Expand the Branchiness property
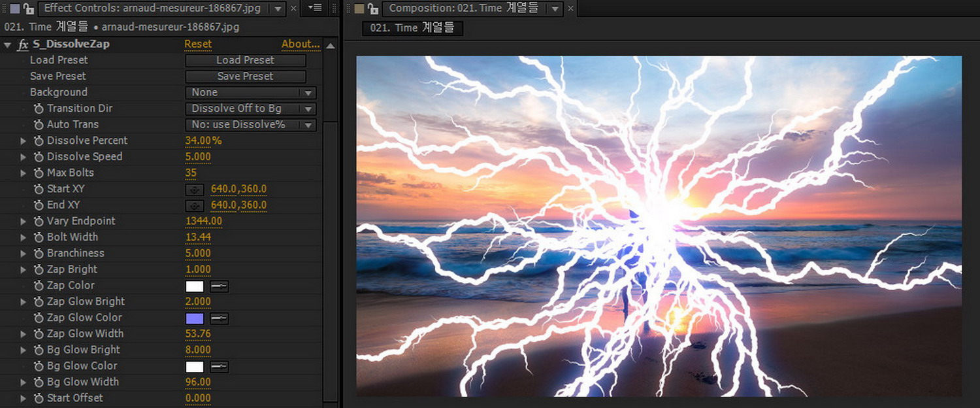 pos(24,253)
